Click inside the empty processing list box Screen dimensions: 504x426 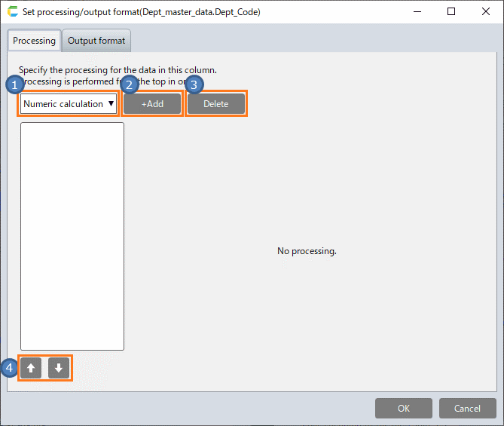72,236
